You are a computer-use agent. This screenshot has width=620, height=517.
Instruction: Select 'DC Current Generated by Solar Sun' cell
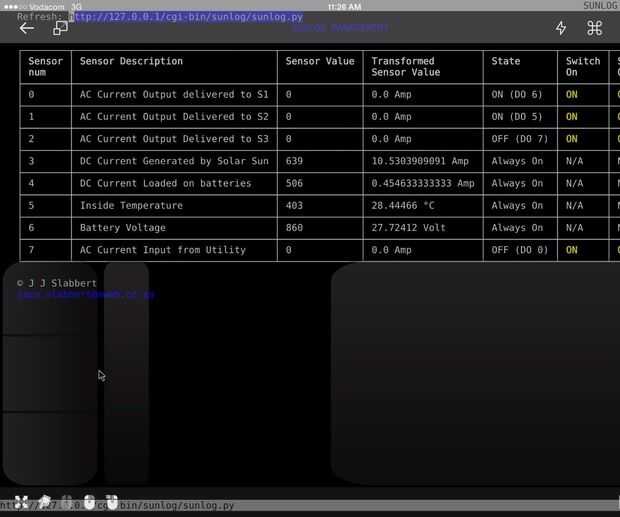(x=174, y=161)
